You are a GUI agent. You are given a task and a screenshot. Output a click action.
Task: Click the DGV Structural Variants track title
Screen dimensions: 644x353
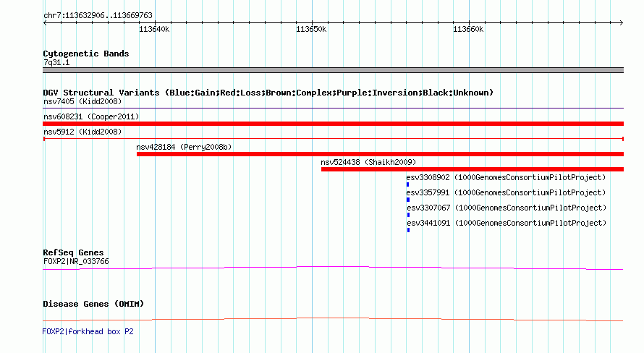[x=268, y=93]
